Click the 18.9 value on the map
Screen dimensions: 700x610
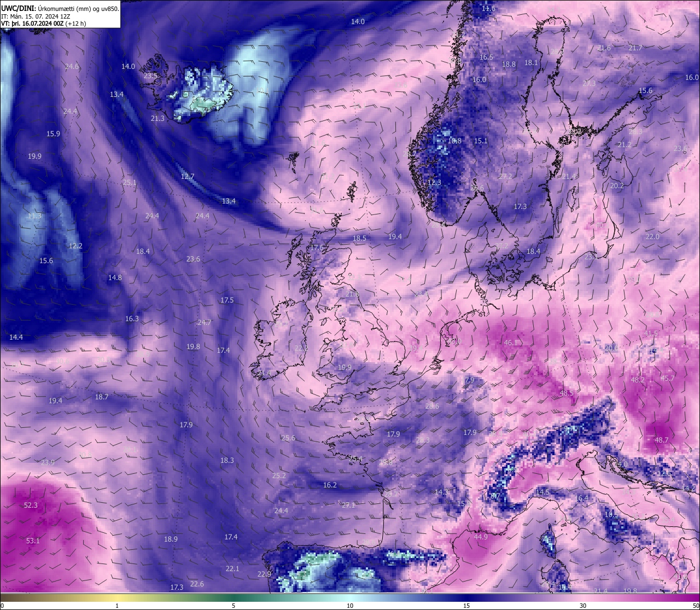(171, 539)
